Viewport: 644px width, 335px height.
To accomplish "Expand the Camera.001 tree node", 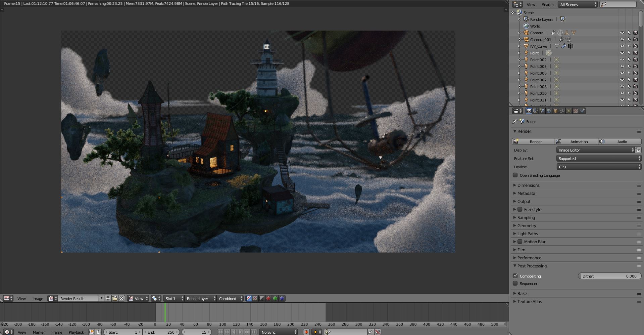I will (519, 40).
